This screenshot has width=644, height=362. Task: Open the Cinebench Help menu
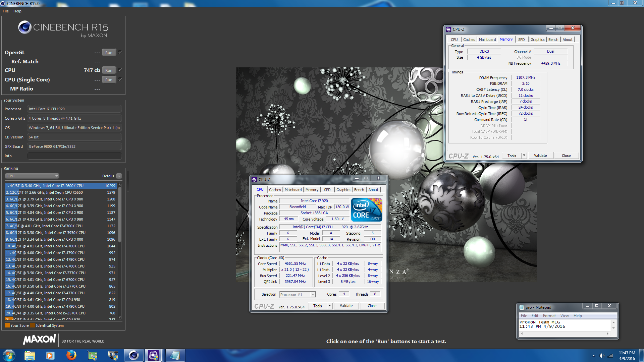click(17, 11)
